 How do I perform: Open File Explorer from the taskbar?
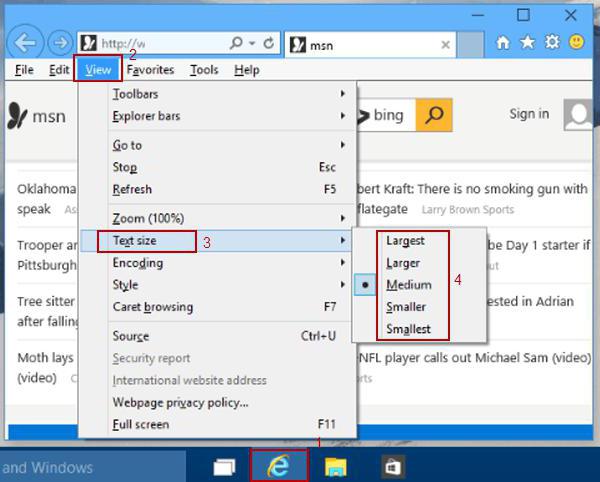pos(337,466)
